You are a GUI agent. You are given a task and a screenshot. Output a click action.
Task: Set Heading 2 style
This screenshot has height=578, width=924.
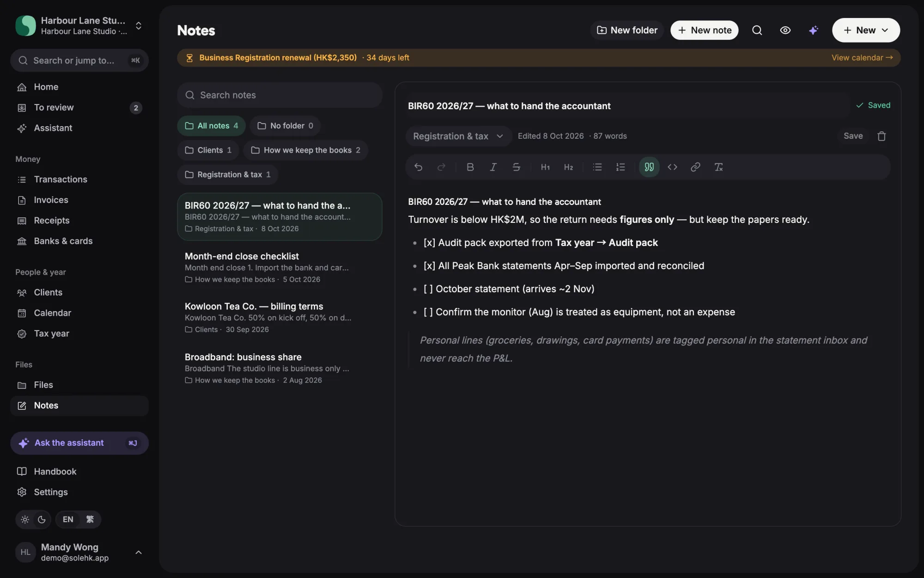[568, 167]
